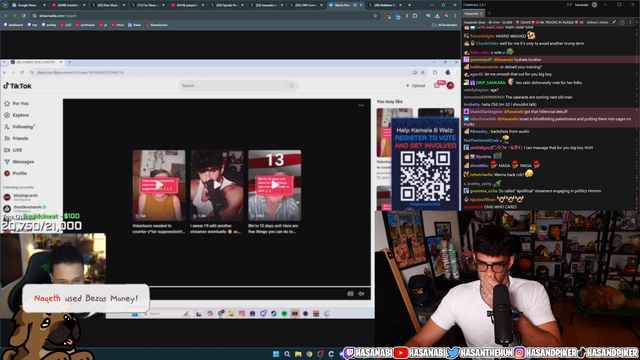
Task: Open All Bookmarks folder
Action: pyautogui.click(x=444, y=25)
